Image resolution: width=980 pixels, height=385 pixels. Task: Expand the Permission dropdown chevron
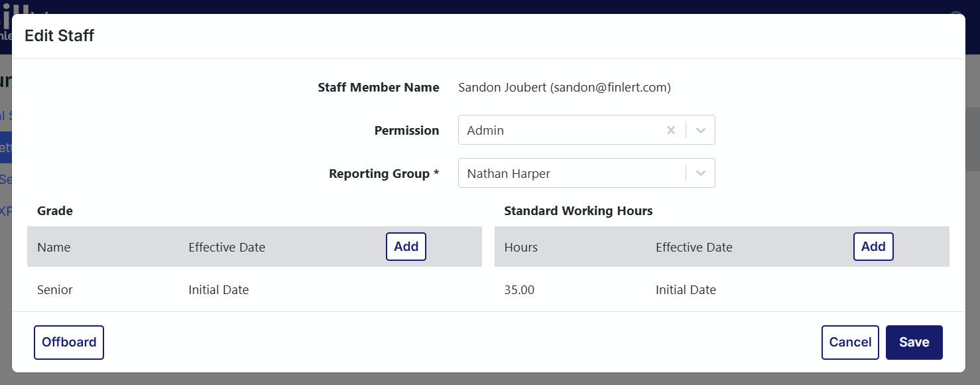point(700,130)
